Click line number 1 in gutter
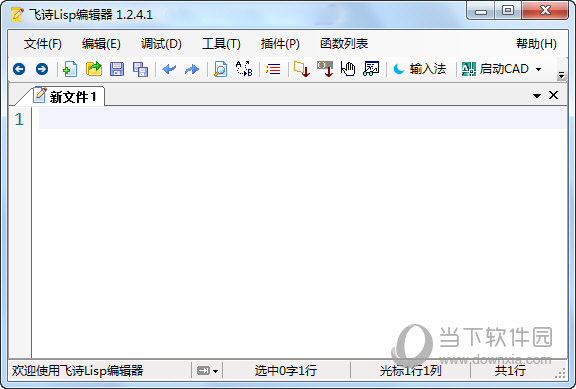The height and width of the screenshot is (389, 576). (19, 119)
